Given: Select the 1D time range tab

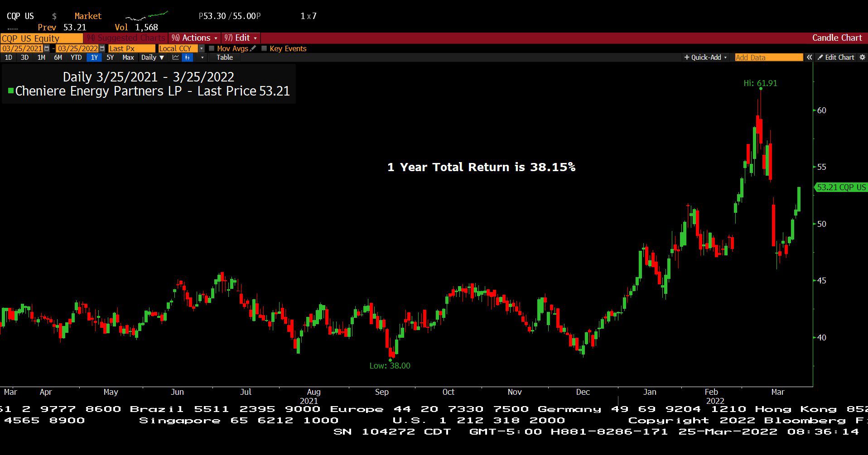Looking at the screenshot, I should coord(9,57).
